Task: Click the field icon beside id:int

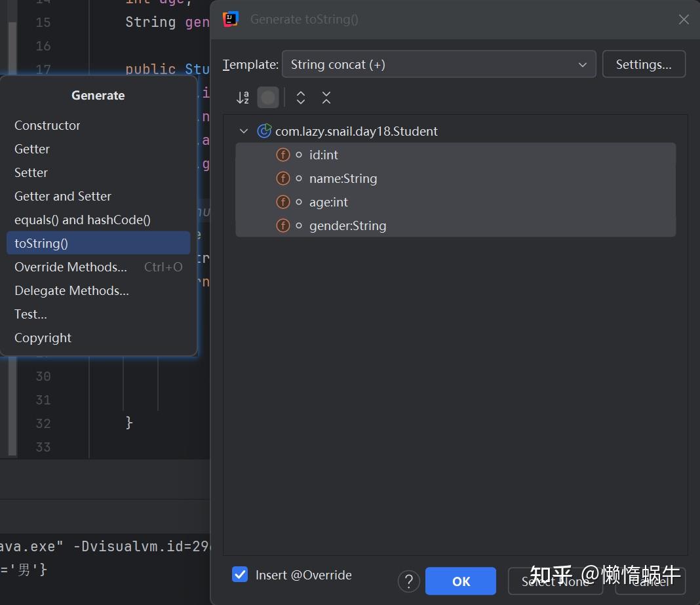Action: (x=282, y=155)
